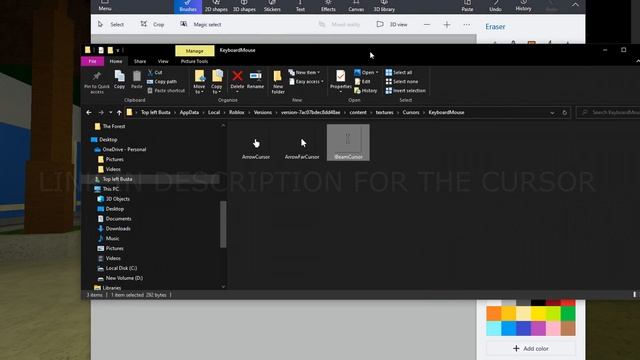Viewport: 640px width, 360px height.
Task: Open Stickers in Paint 3D
Action: [272, 6]
